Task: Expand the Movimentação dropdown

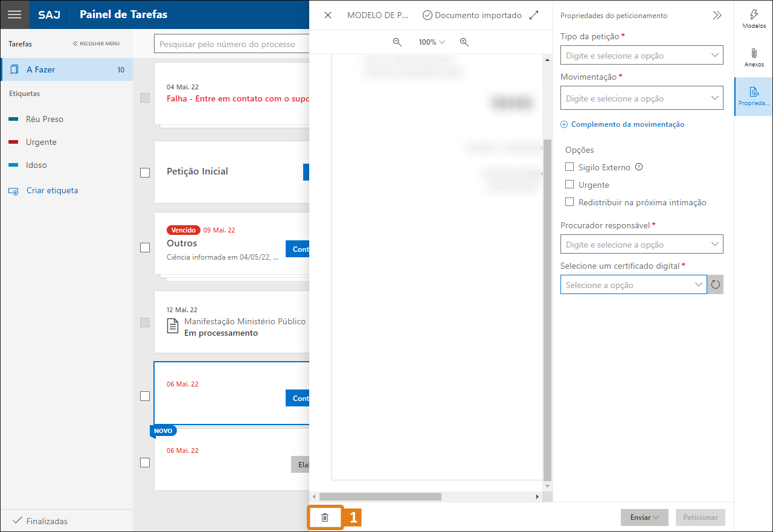Action: [x=641, y=98]
